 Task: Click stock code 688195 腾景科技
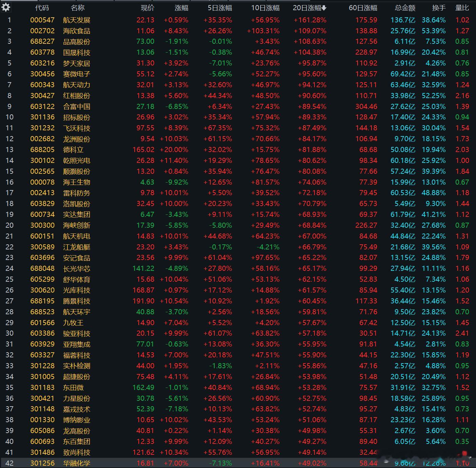42,301
